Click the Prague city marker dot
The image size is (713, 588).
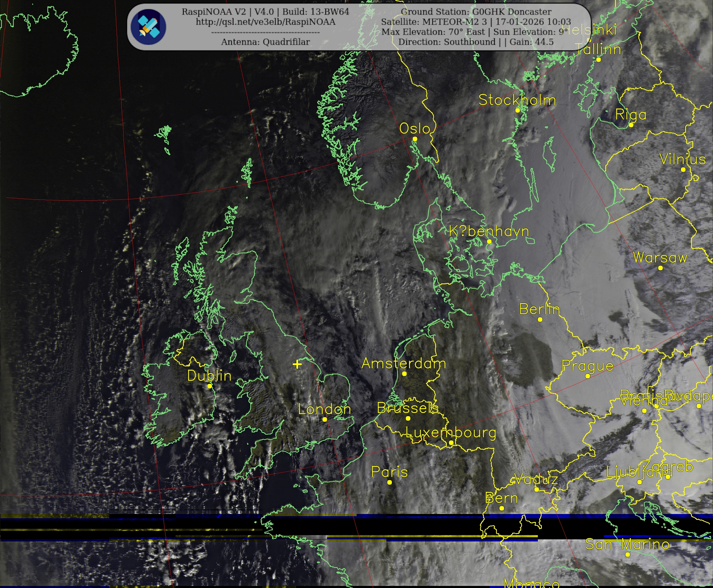pyautogui.click(x=588, y=376)
